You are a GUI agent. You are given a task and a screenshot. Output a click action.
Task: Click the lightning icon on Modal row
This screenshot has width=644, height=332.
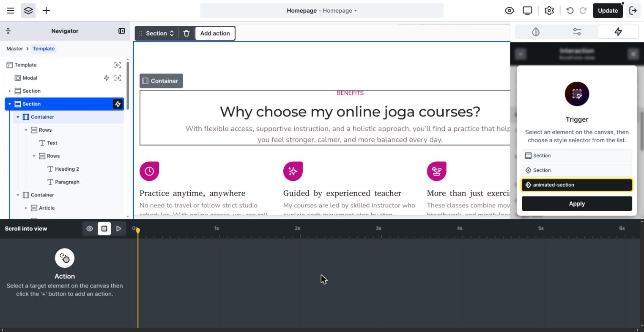(107, 78)
